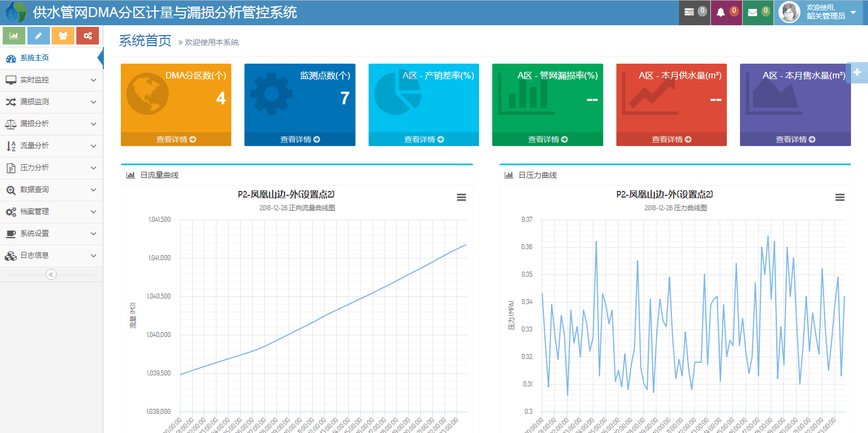Image resolution: width=868 pixels, height=433 pixels.
Task: Expand the 漏损监测 chevron arrow
Action: click(x=93, y=102)
